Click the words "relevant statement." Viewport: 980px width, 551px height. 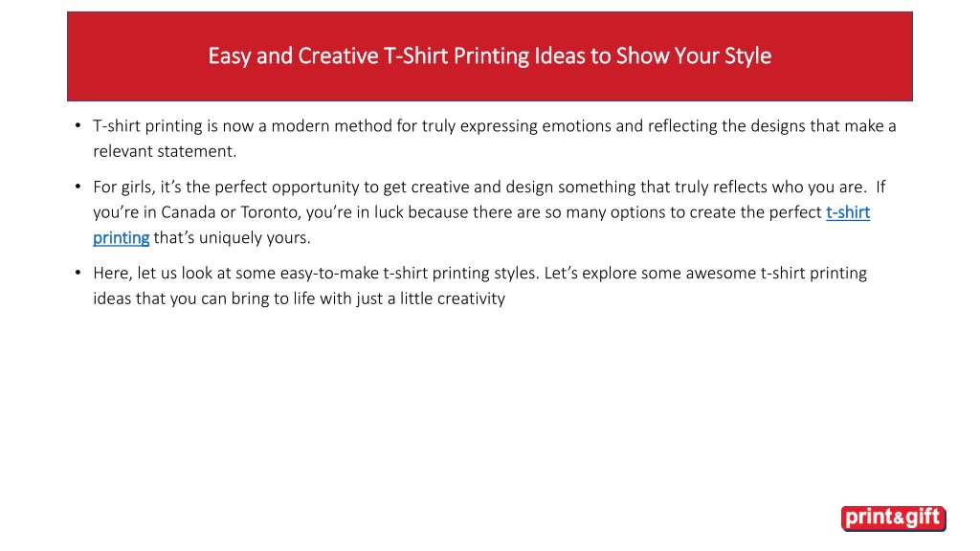click(x=165, y=151)
